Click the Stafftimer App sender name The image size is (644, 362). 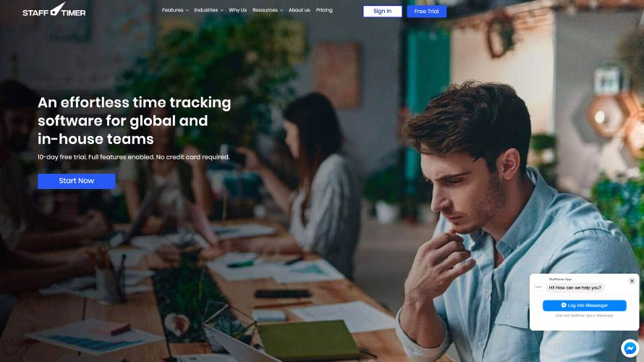click(560, 279)
